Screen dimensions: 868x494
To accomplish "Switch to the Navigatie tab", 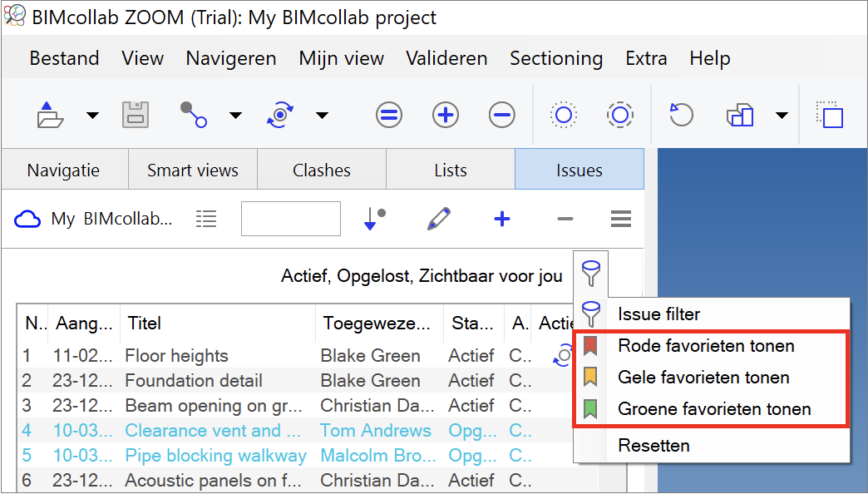I will 64,170.
